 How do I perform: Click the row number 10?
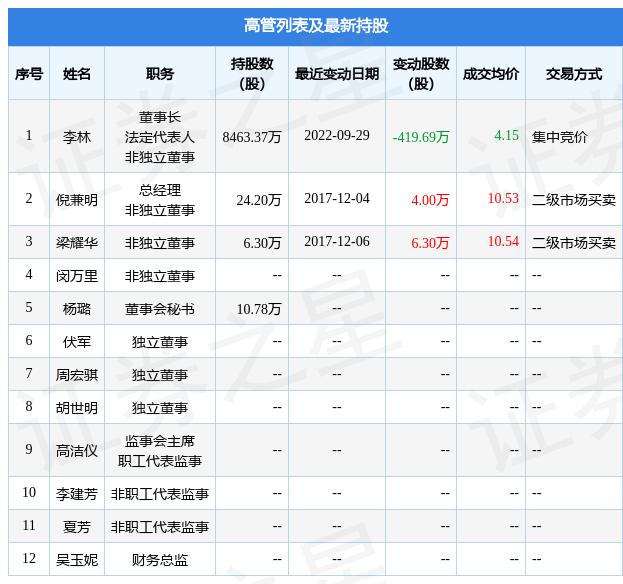[29, 492]
